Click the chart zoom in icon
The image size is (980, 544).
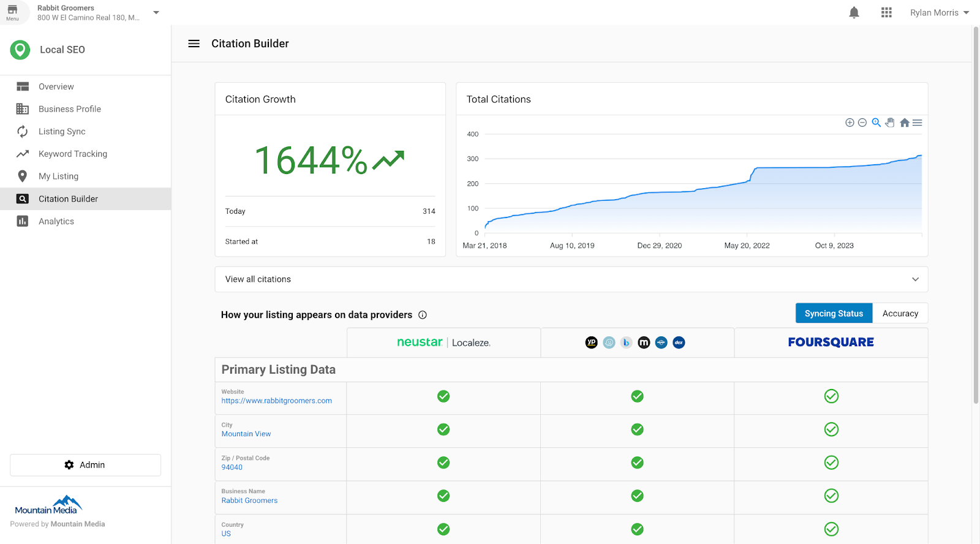tap(850, 123)
